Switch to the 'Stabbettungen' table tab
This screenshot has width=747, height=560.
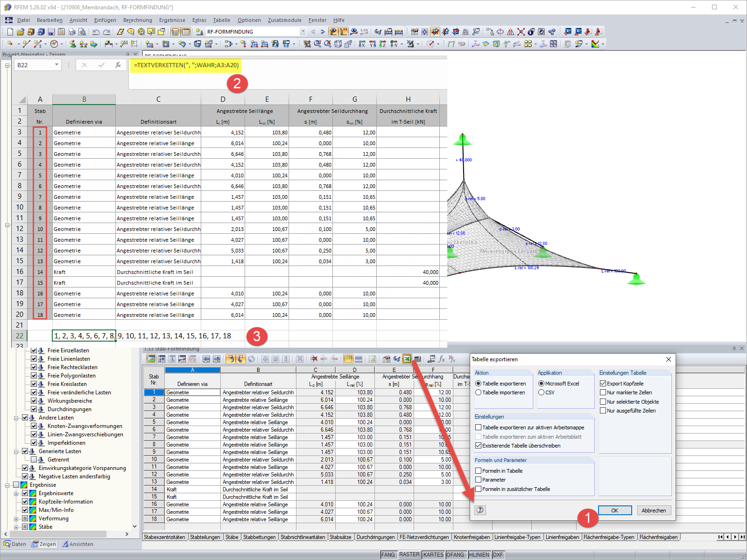point(259,537)
